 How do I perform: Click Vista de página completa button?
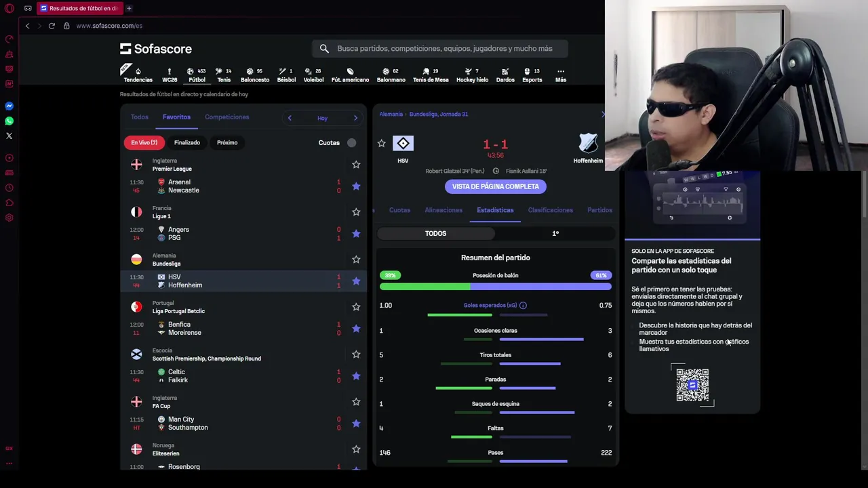click(496, 186)
